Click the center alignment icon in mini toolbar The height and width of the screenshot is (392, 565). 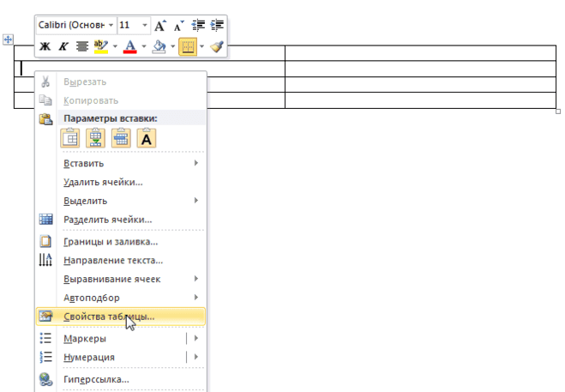pos(81,46)
